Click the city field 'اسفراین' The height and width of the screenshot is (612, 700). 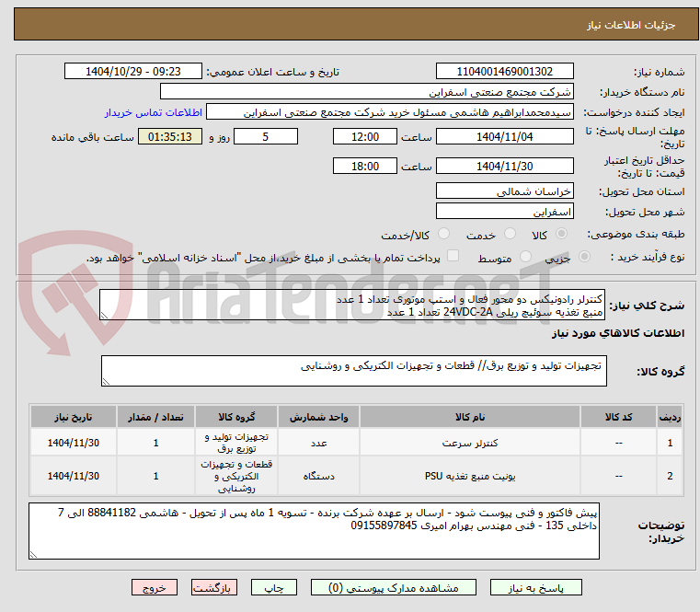504,211
